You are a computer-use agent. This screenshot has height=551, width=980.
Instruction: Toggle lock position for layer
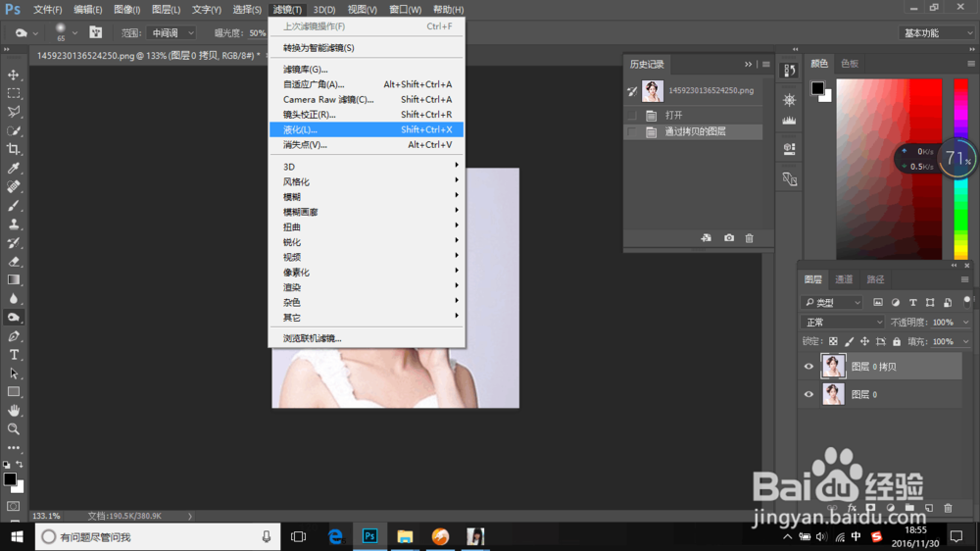[865, 341]
